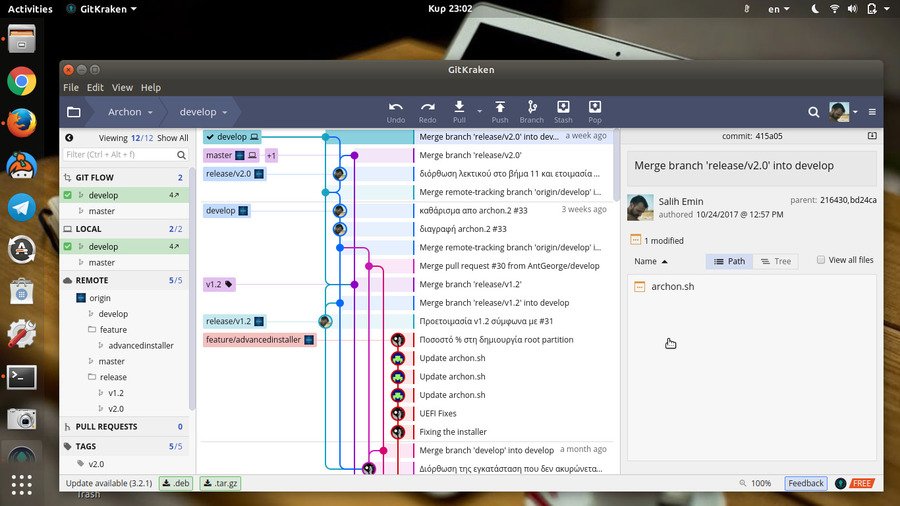
Task: Select the v1.2 tag label in graph
Action: tap(219, 284)
